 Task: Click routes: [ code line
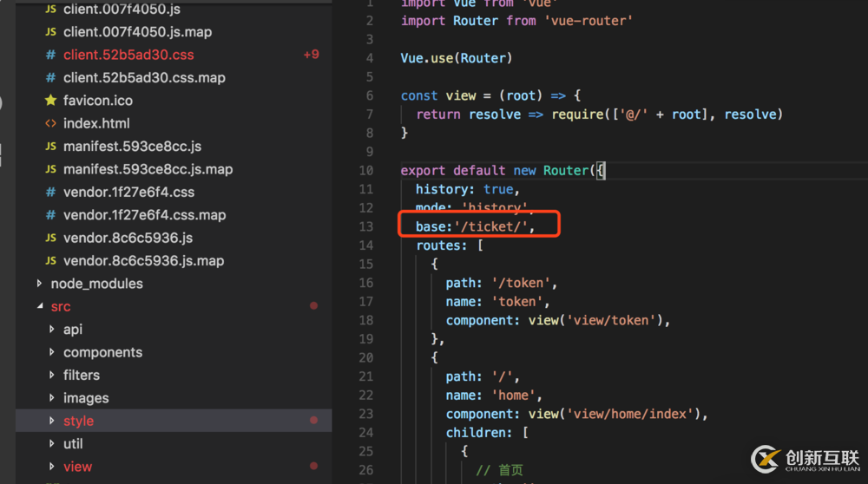(450, 245)
